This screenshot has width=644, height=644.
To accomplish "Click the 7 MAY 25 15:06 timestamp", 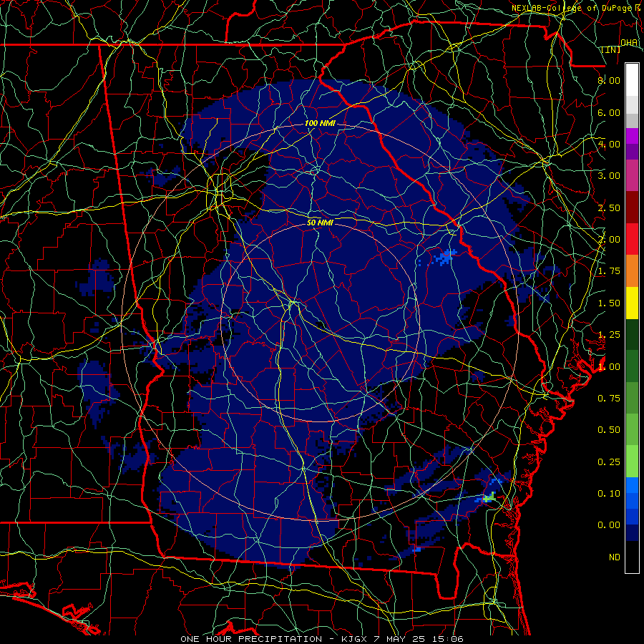I will [x=419, y=639].
